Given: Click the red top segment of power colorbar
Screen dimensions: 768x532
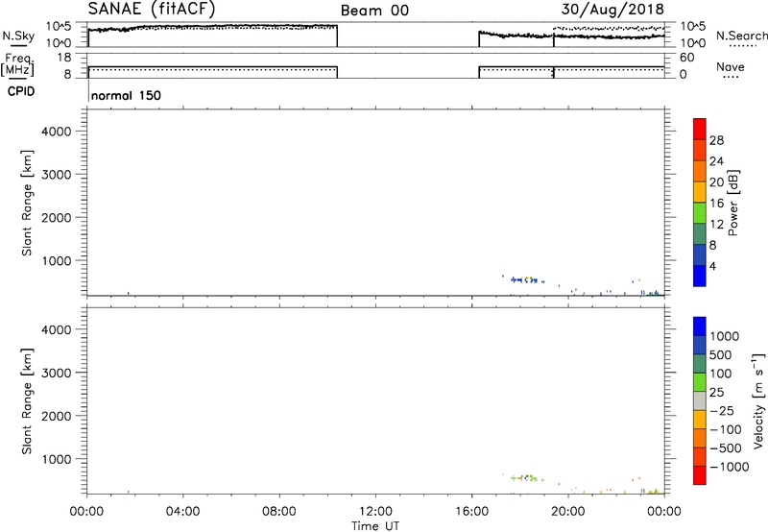Looking at the screenshot, I should (700, 129).
